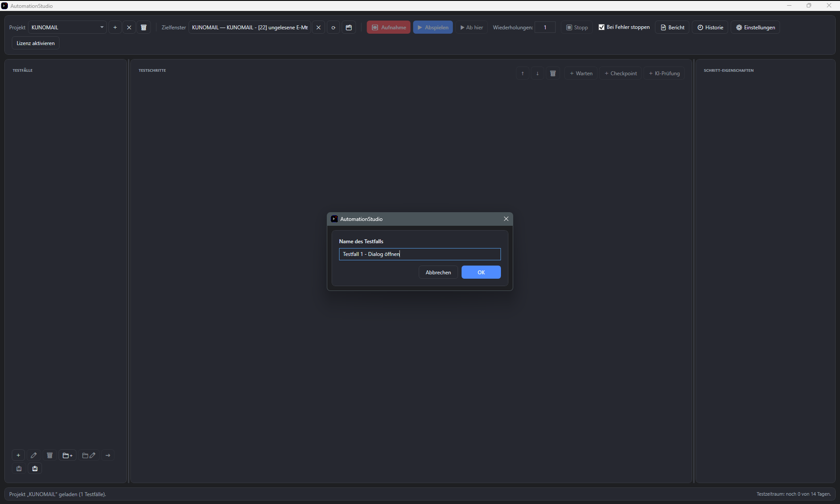Start recording with Aufnahme button
The image size is (840, 504).
pos(388,27)
